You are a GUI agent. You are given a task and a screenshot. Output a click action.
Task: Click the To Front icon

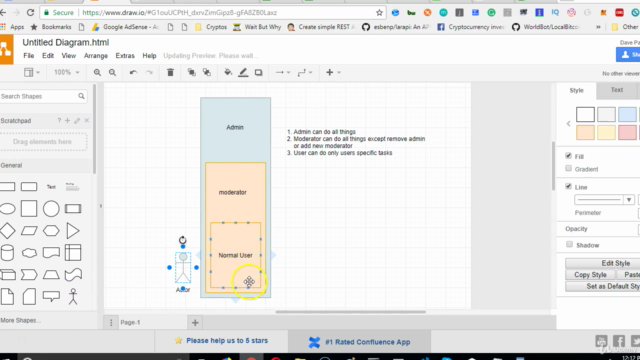tap(191, 73)
